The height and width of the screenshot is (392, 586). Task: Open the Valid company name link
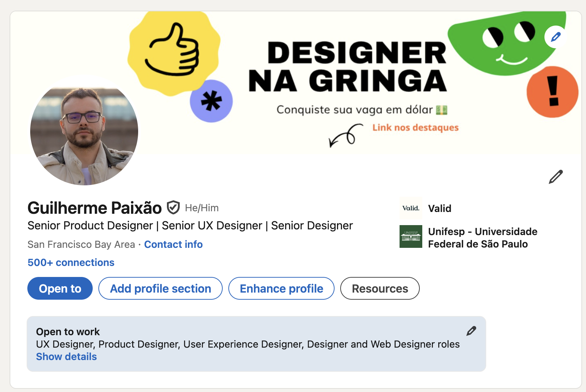[440, 208]
